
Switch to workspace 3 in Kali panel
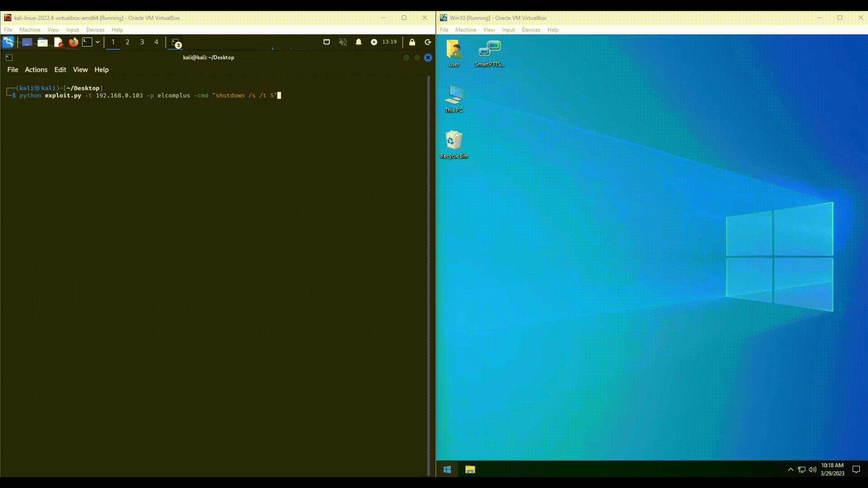(142, 42)
